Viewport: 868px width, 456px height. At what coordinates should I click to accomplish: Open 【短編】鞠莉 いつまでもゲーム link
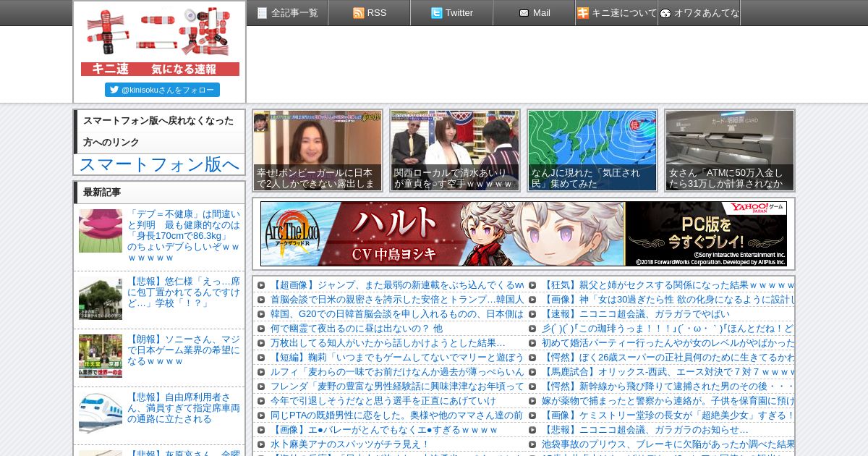pos(397,358)
